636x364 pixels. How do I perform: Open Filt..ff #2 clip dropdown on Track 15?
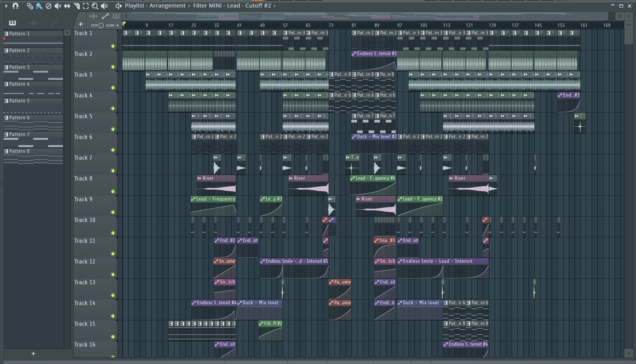click(261, 324)
